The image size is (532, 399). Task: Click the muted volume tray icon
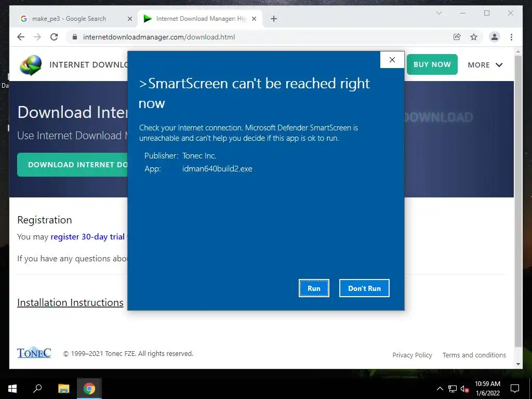(464, 389)
